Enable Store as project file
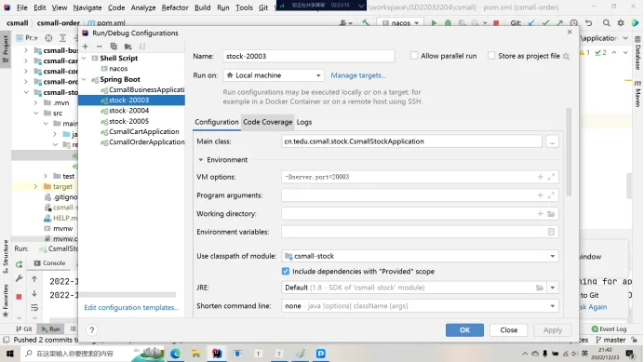The height and width of the screenshot is (362, 644). point(491,56)
